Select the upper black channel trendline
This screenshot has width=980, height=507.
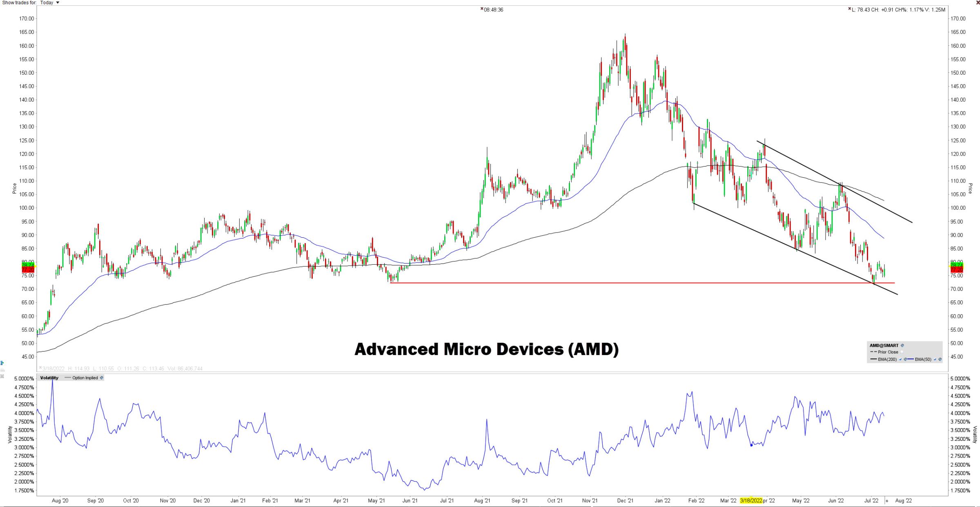[x=835, y=182]
